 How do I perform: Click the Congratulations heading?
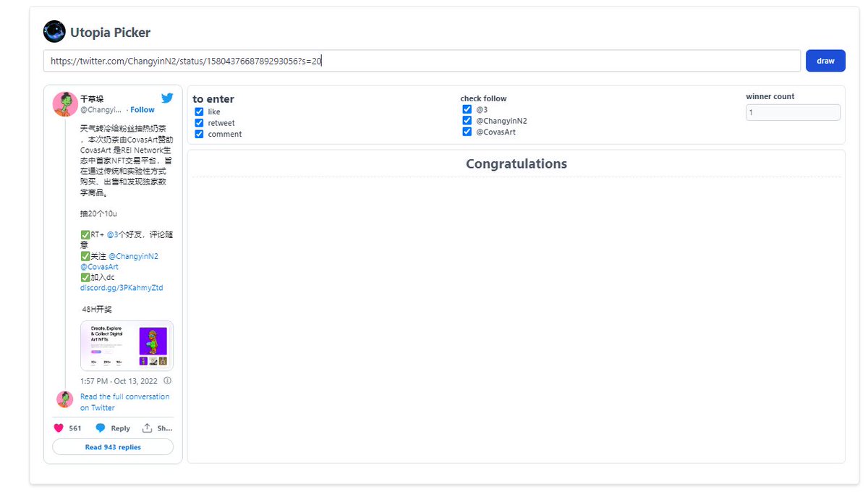(x=516, y=163)
